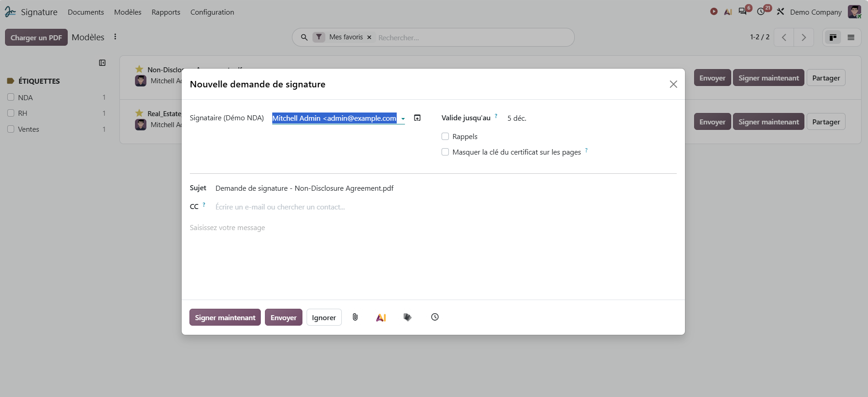Open the Valide jusqu'au date picker
Screen dimensions: 868x397
(x=517, y=118)
